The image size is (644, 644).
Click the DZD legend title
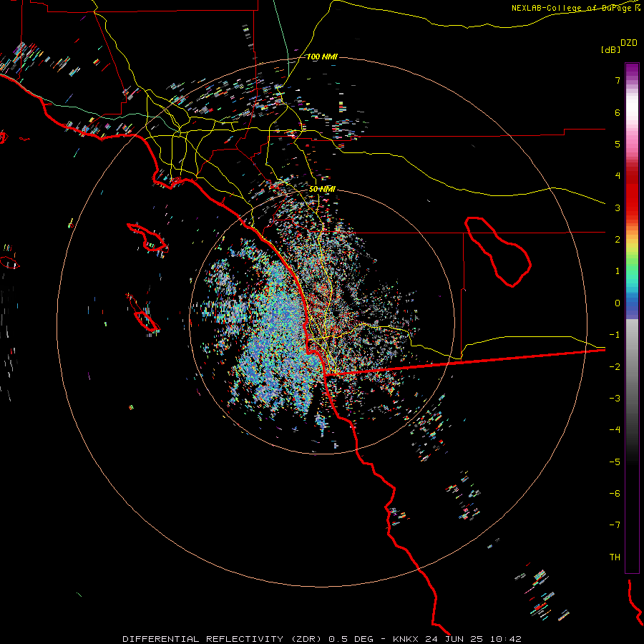[x=629, y=43]
